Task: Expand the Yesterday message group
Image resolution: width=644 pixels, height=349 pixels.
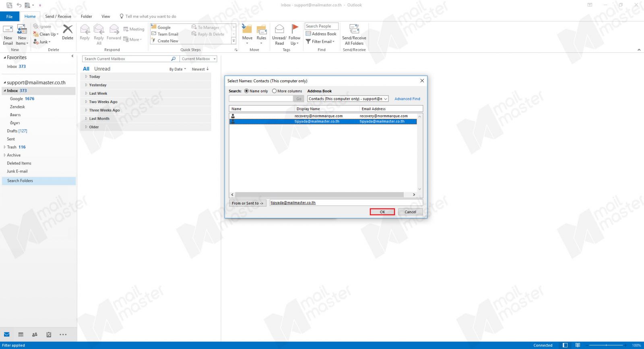Action: [86, 85]
